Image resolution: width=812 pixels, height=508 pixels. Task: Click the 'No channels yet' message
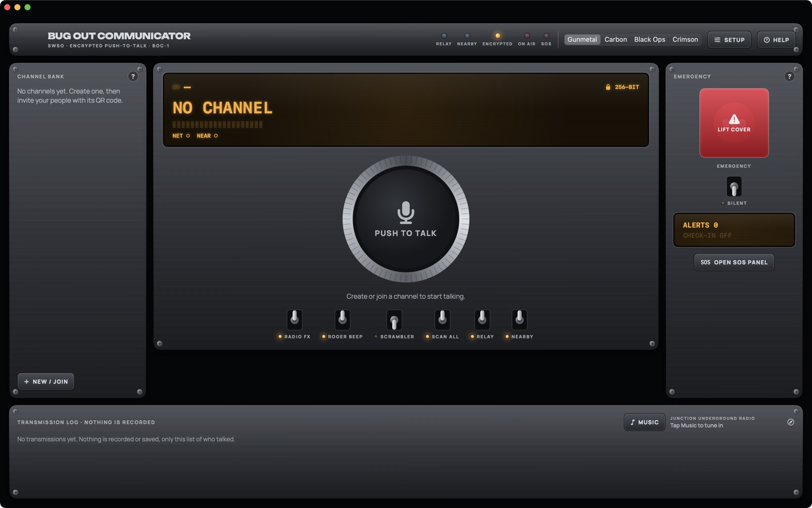pyautogui.click(x=70, y=96)
